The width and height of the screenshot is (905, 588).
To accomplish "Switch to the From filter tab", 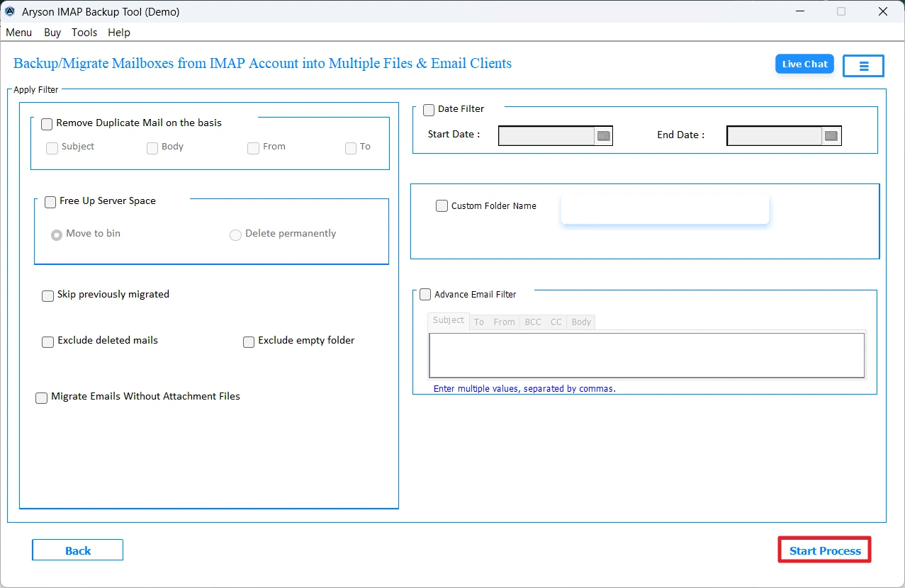I will (505, 322).
